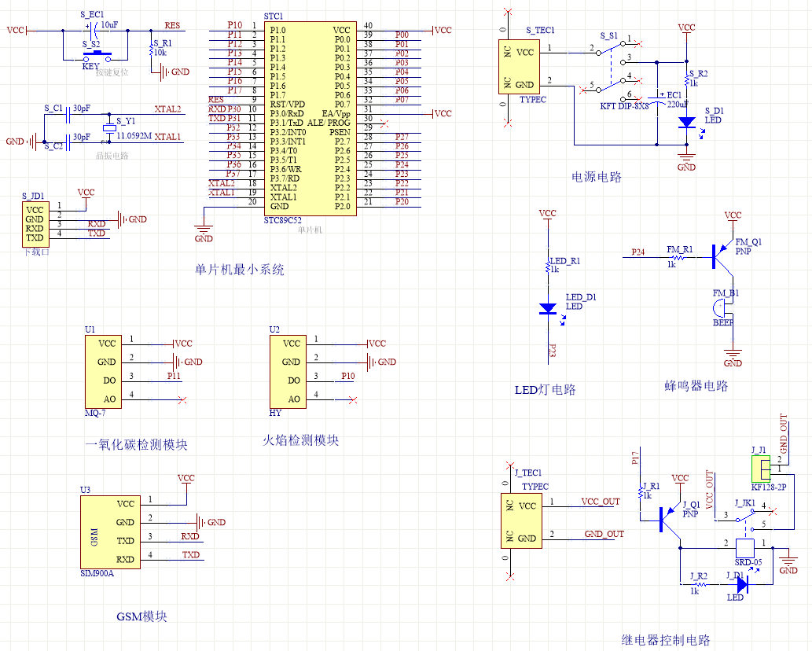The image size is (812, 651).
Task: Click the P11 net label on MQ-7 DO pin
Action: 174,376
